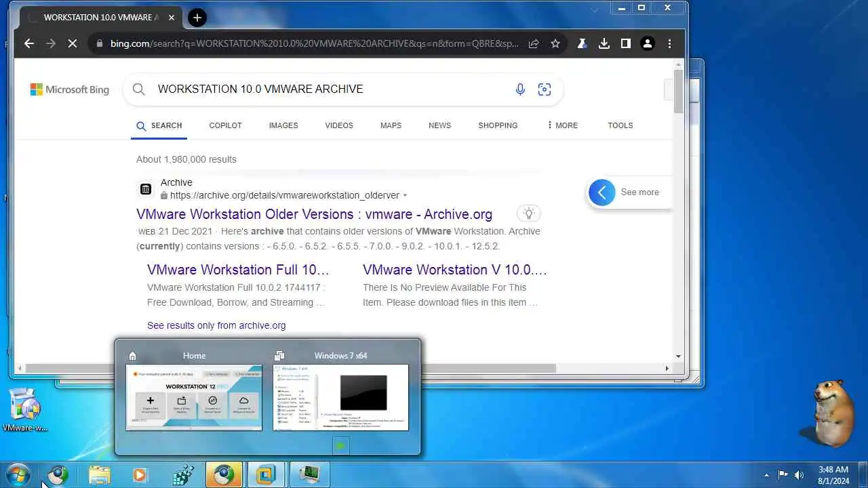Open VMware Workstation V 10.0... sublink

(x=454, y=270)
